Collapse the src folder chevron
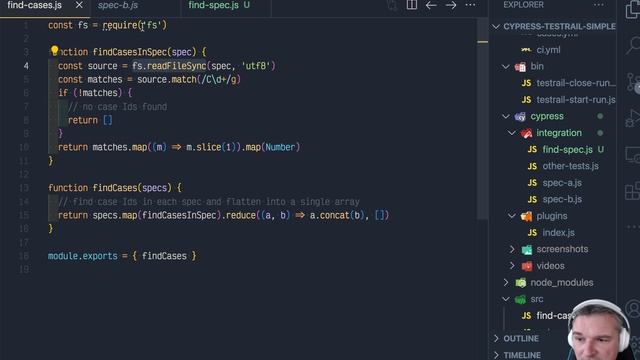The width and height of the screenshot is (640, 360). coord(506,299)
